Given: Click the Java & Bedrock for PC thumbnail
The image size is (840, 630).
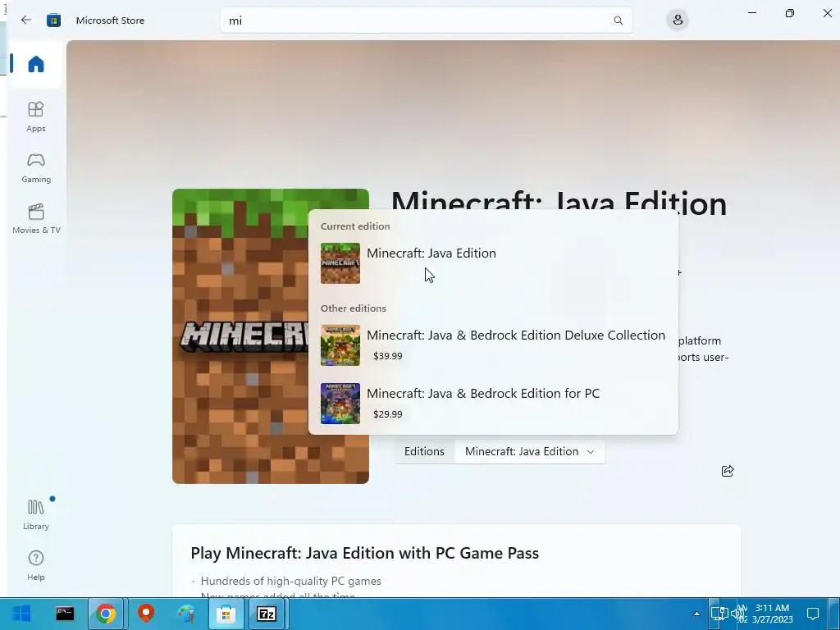Looking at the screenshot, I should coord(340,404).
